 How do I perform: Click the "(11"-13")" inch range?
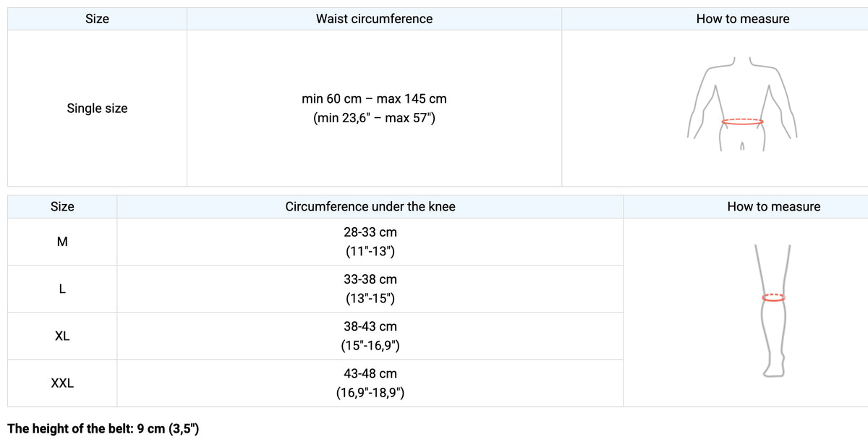370,252
